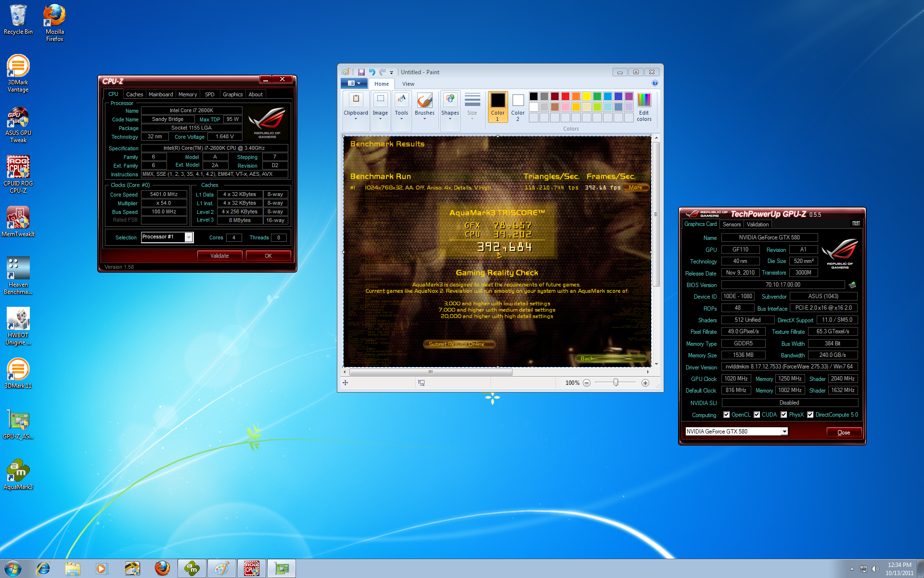Show hidden system tray icons arrow

852,569
